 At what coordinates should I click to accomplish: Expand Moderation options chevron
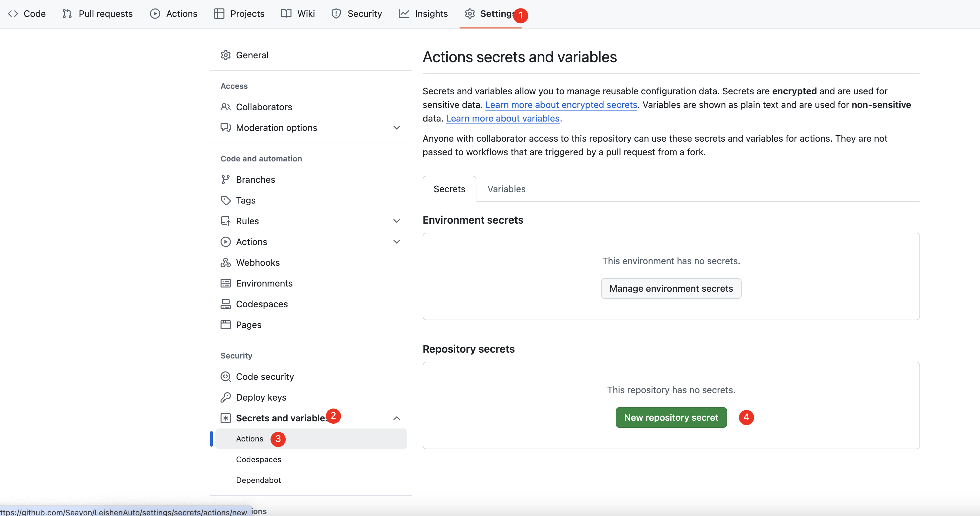(396, 128)
